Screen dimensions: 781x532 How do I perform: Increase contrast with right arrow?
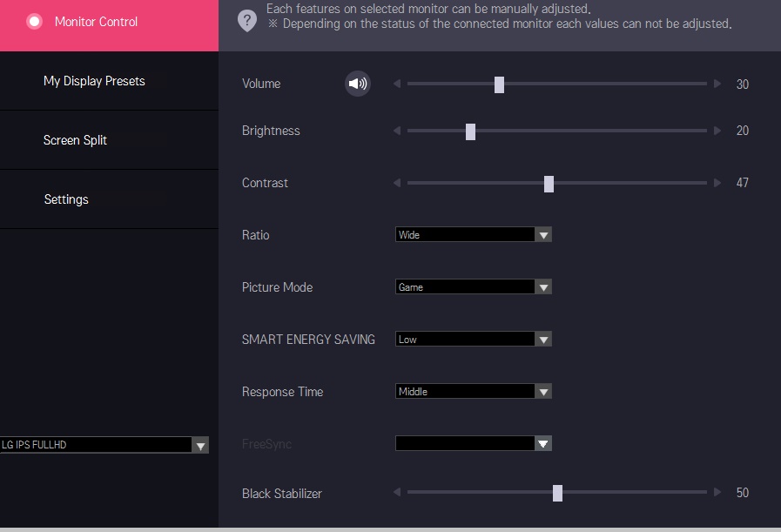[x=717, y=183]
